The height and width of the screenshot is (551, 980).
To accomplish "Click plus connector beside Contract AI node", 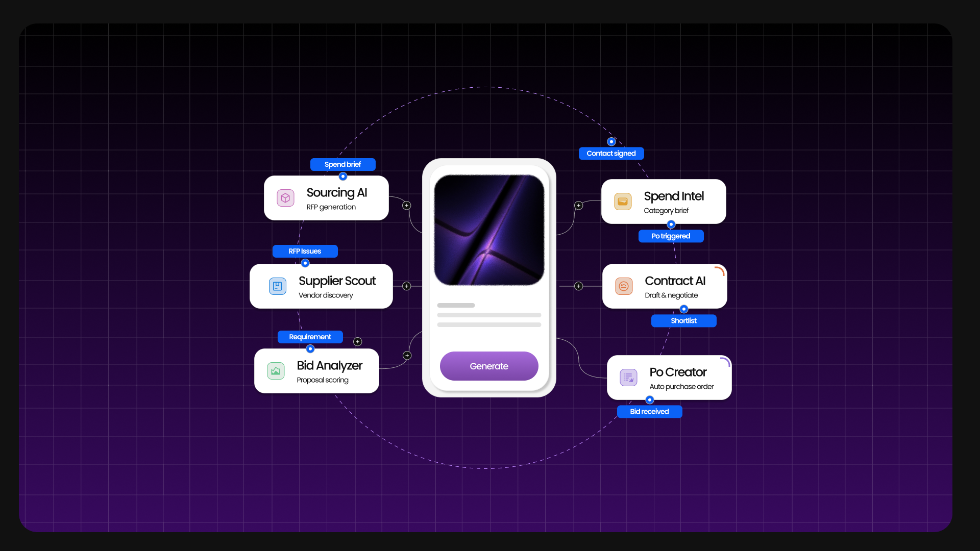I will (578, 286).
